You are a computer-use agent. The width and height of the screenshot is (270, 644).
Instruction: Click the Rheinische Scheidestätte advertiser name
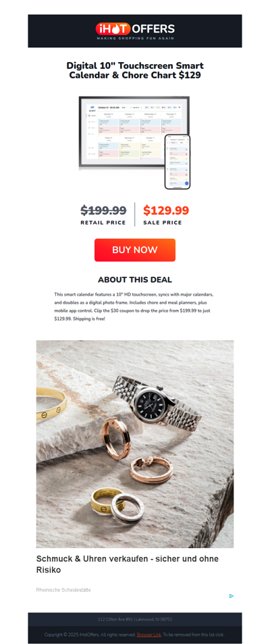point(63,590)
